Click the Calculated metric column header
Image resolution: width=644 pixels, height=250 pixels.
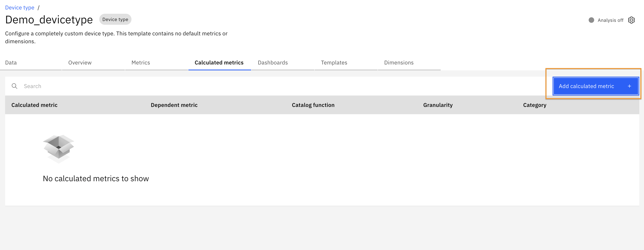coord(35,105)
